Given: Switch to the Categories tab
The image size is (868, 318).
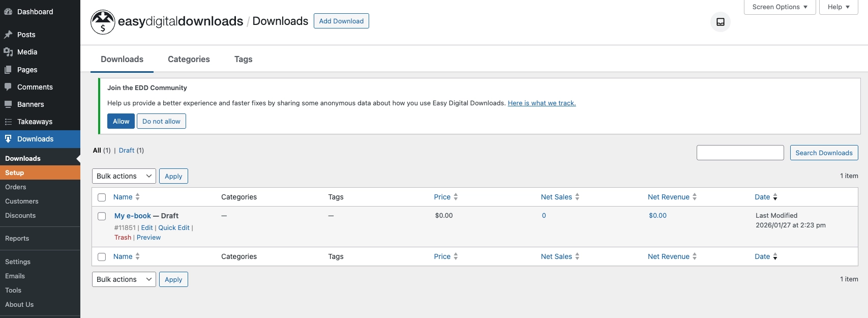Looking at the screenshot, I should [x=189, y=59].
